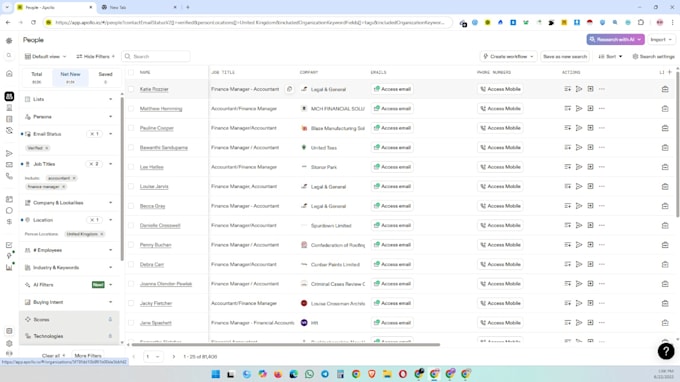
Task: Open the help question mark bubble
Action: click(x=666, y=351)
